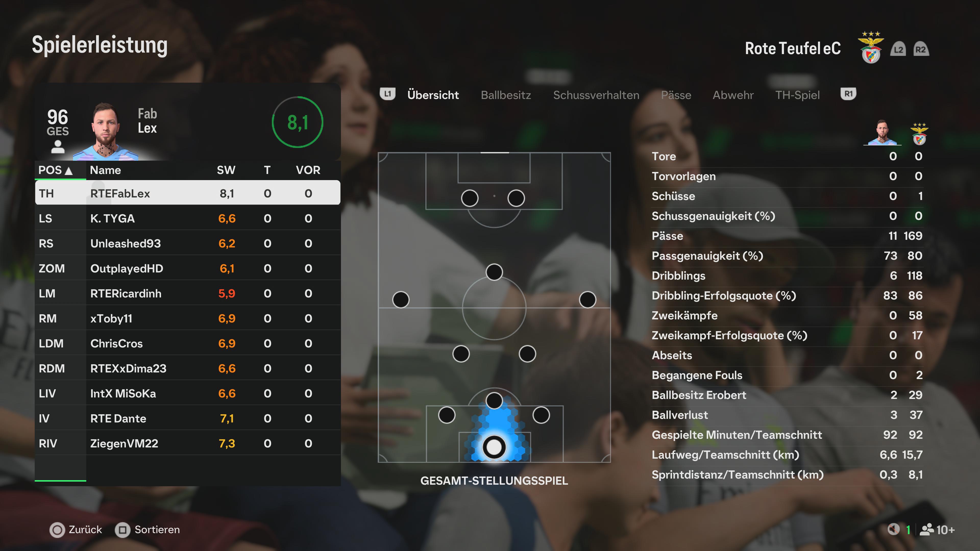The image size is (980, 551).
Task: Sort the player list by SW rating column
Action: click(226, 170)
